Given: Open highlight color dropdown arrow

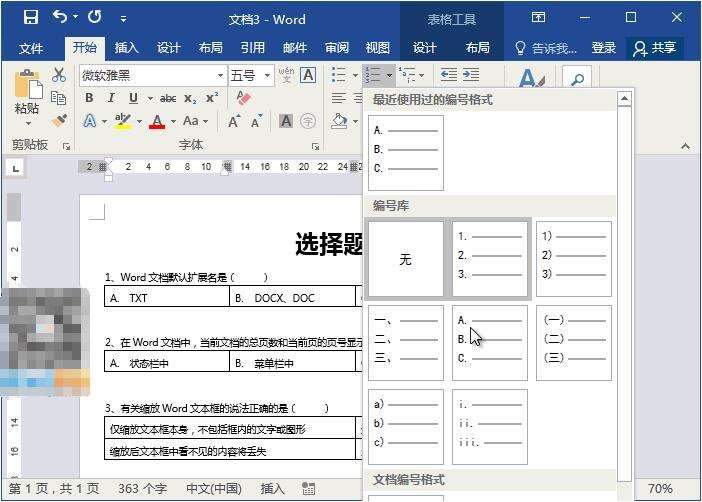Looking at the screenshot, I should [139, 121].
